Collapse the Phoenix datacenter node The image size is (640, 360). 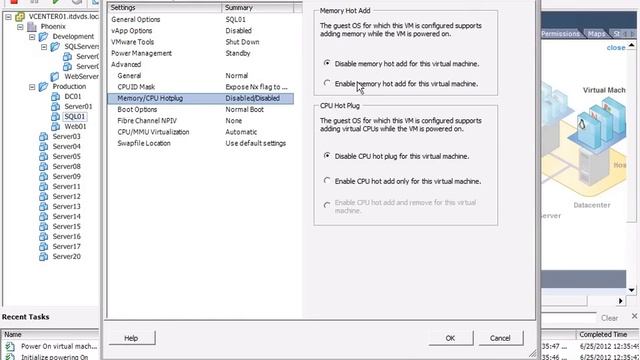(20, 27)
